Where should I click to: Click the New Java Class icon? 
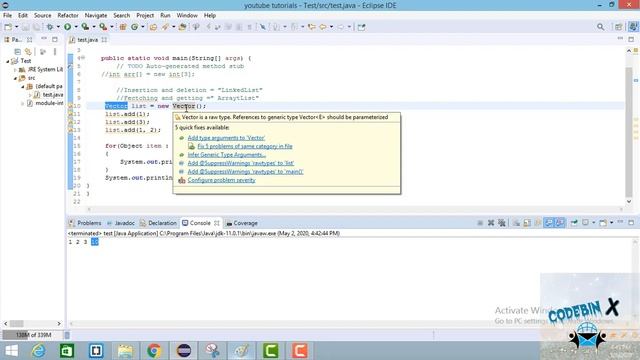134,27
